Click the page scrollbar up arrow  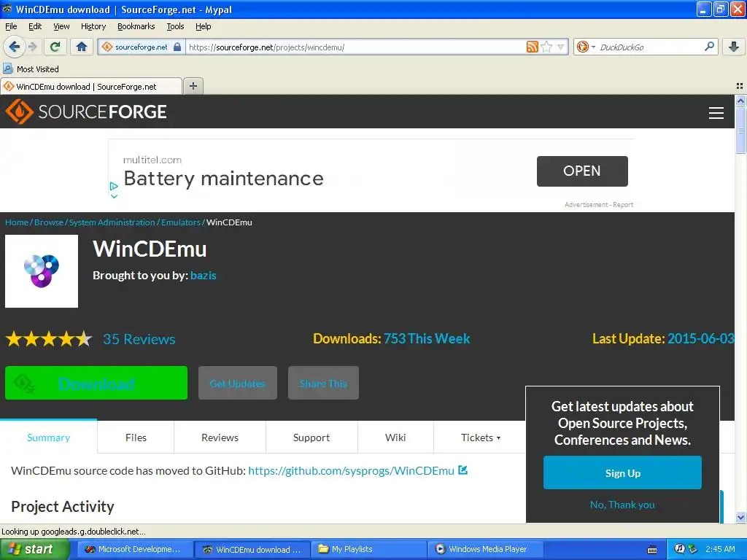pos(740,101)
